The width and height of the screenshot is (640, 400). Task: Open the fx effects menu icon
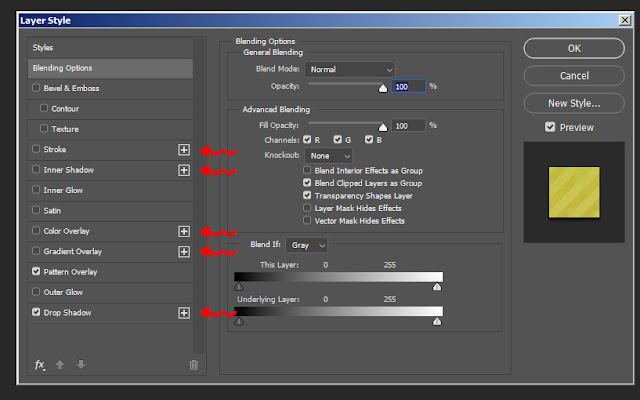40,364
